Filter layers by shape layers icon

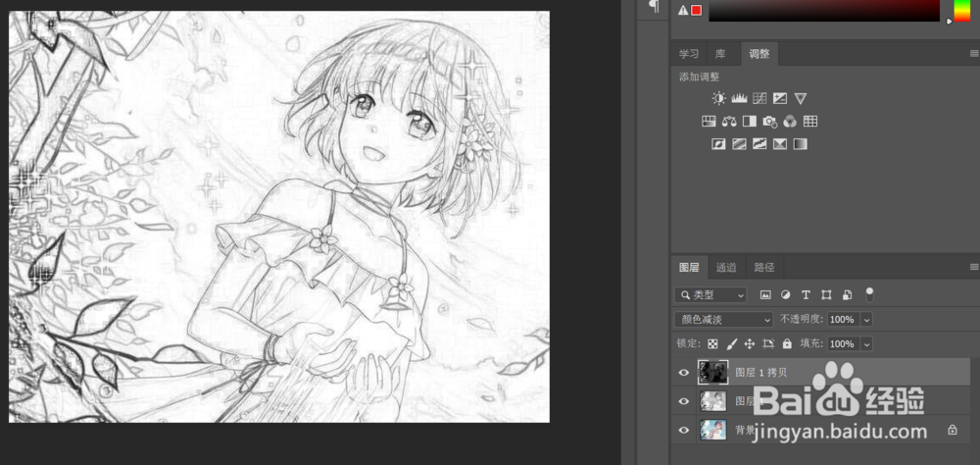point(826,294)
